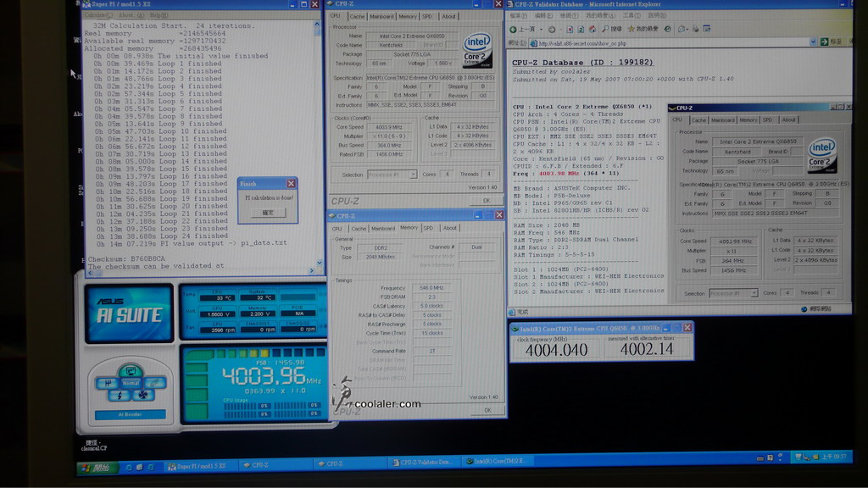This screenshot has height=488, width=868.
Task: Click OK in the lower CPU-Z window
Action: [x=487, y=411]
